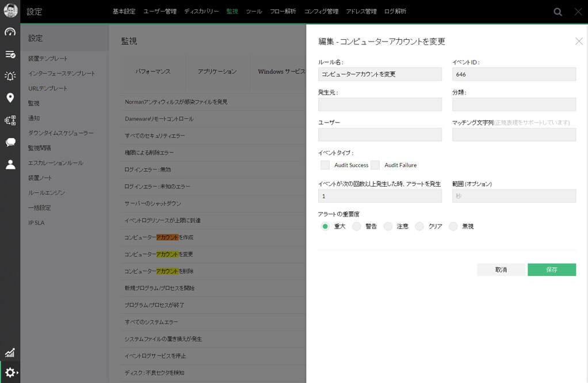Click the network topology icon in sidebar
Screen dimensions: 588x383
[x=10, y=120]
